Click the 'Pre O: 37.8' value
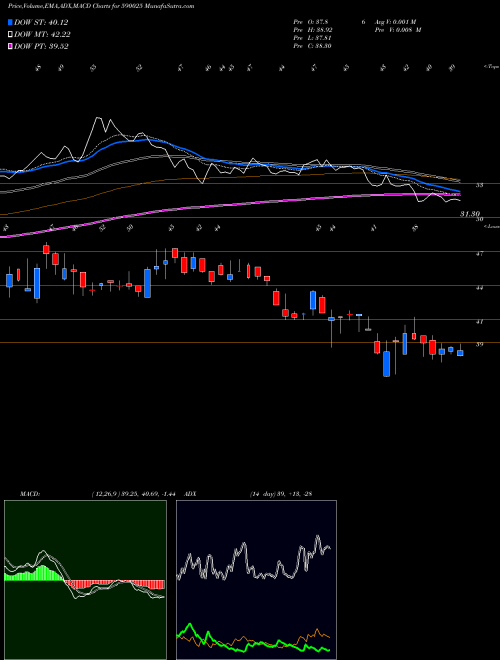 [311, 22]
